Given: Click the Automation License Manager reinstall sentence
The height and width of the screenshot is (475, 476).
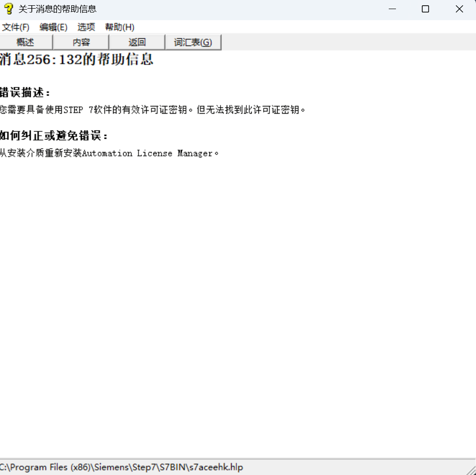Looking at the screenshot, I should 109,153.
